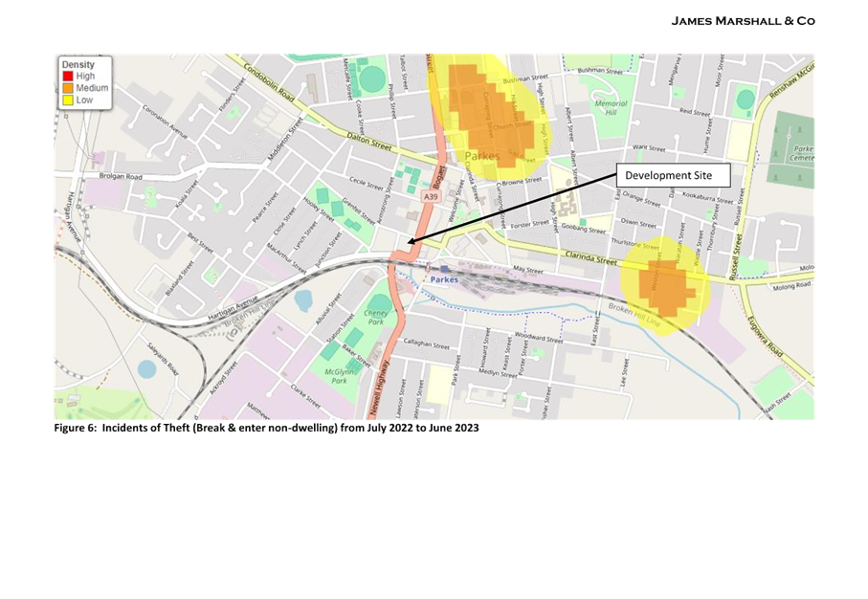Click the 'James Marshall & Co' page header

click(x=743, y=21)
